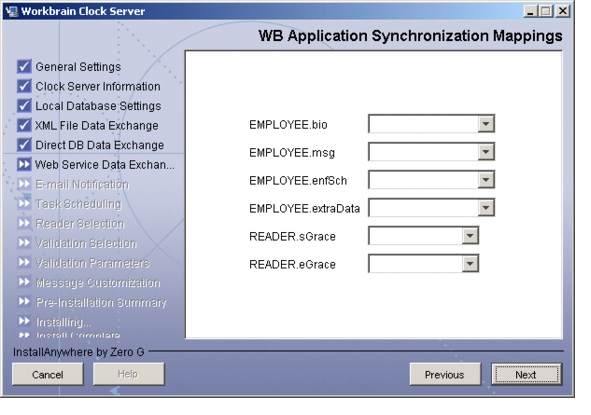Click the Validation Selection step label
The height and width of the screenshot is (415, 591).
click(86, 243)
